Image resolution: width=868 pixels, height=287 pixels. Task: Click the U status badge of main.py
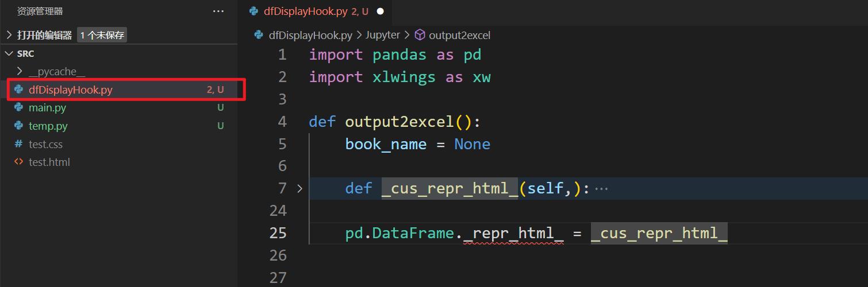pyautogui.click(x=221, y=107)
